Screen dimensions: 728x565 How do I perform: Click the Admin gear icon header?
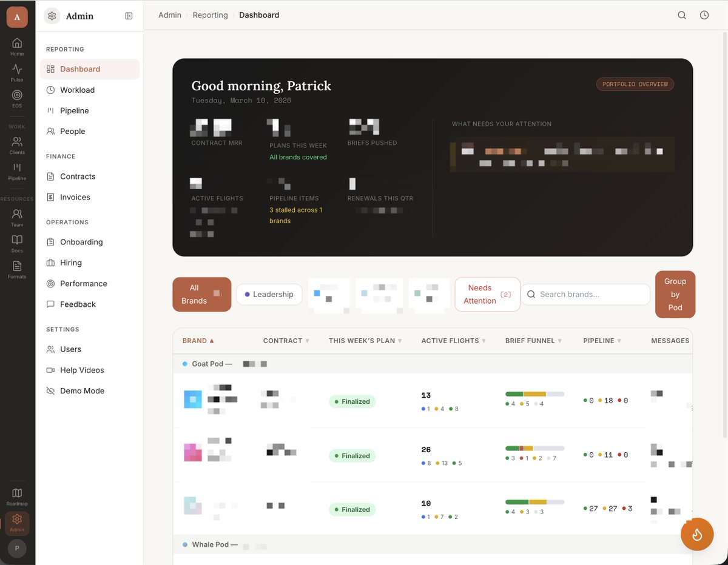(x=52, y=16)
